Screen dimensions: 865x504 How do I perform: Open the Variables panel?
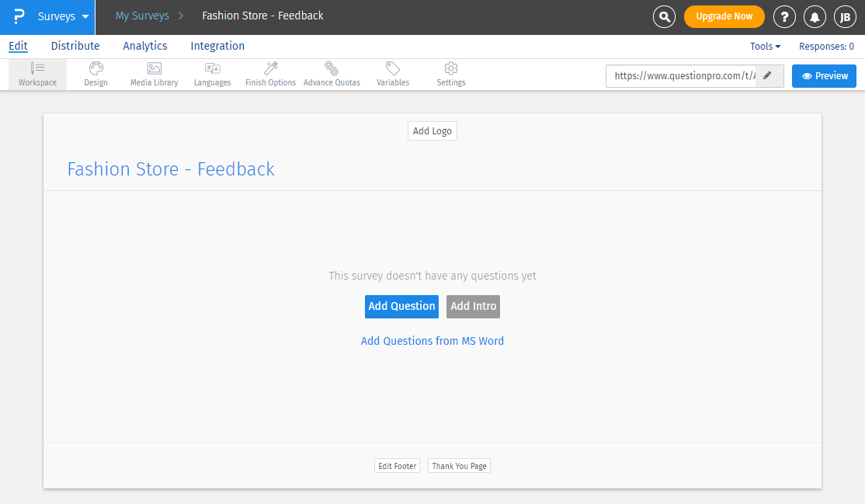392,74
